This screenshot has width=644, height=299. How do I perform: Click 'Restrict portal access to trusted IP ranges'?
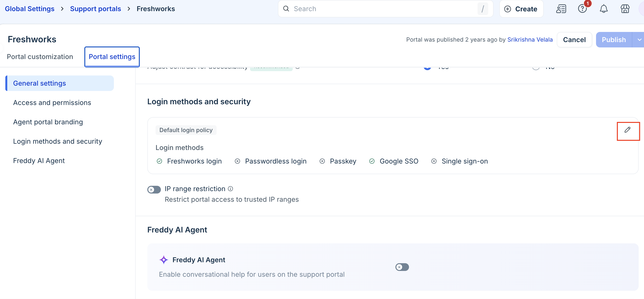(x=231, y=199)
